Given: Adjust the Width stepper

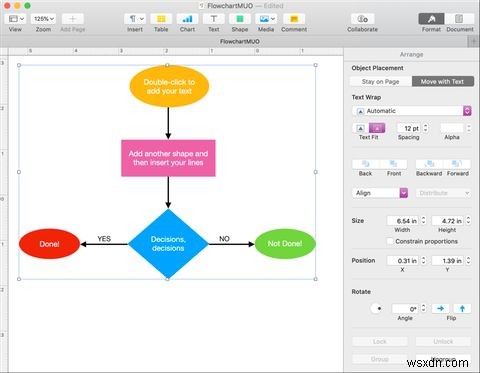Looking at the screenshot, I should pyautogui.click(x=423, y=221).
